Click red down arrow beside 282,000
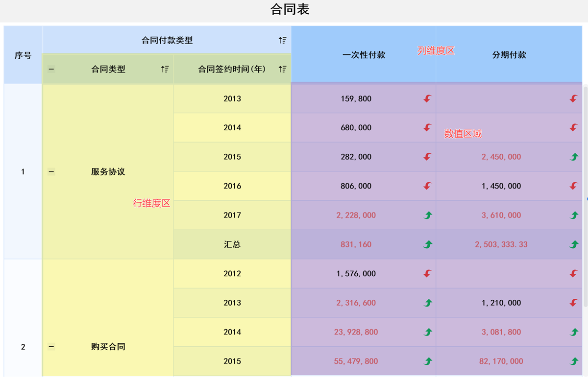588x382 pixels. click(x=427, y=157)
